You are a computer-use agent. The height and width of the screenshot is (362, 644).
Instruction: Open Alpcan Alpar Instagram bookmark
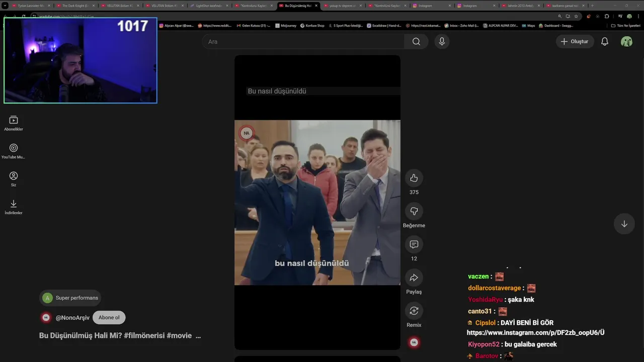pos(176,26)
